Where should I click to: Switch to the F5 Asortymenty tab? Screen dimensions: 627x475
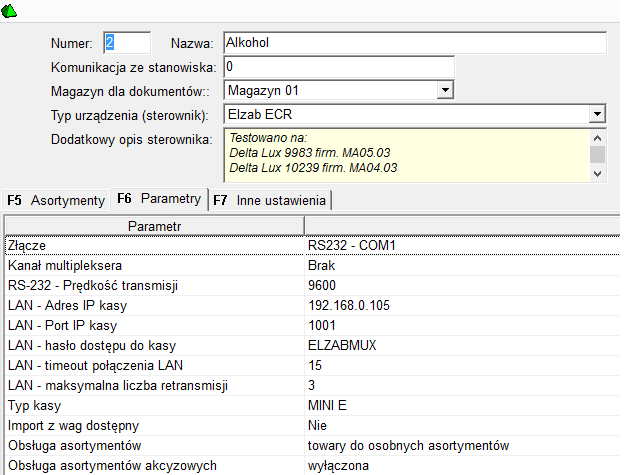pyautogui.click(x=56, y=200)
